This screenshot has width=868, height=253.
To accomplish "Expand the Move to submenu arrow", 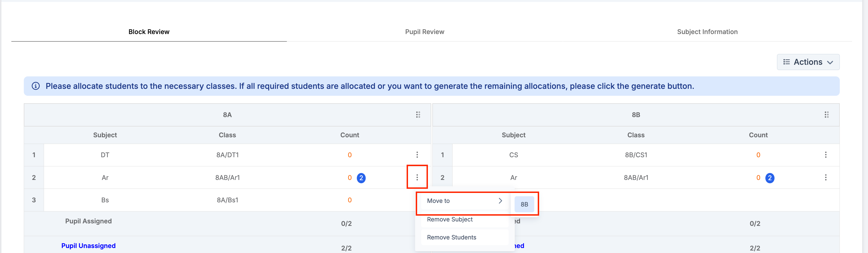I will tap(500, 201).
